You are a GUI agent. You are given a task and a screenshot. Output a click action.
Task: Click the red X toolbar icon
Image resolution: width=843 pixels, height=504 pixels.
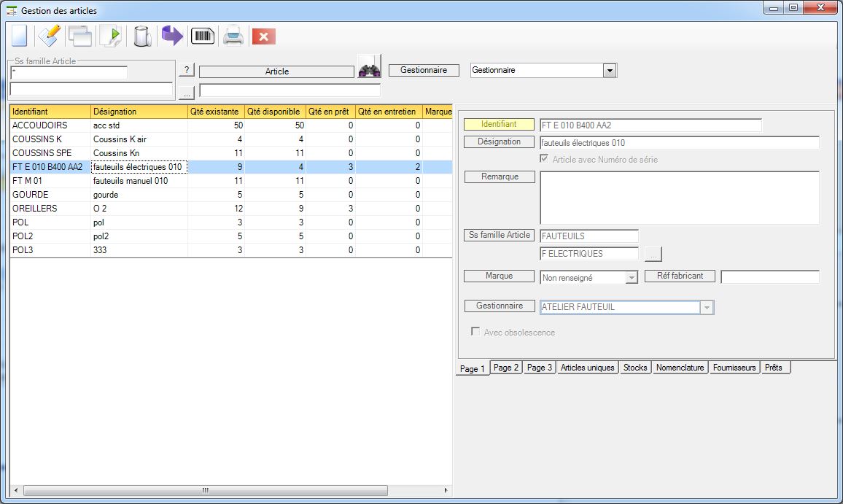tap(263, 36)
